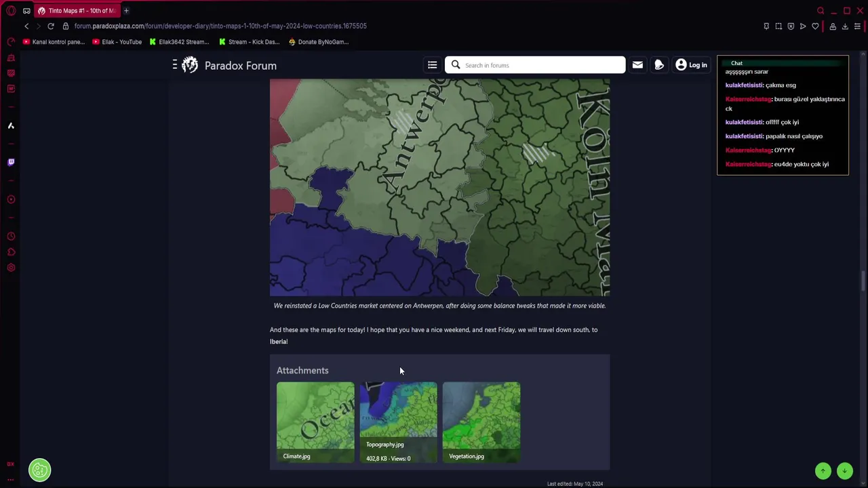
Task: Open the forum hamburger menu beside the logo
Action: click(x=175, y=64)
